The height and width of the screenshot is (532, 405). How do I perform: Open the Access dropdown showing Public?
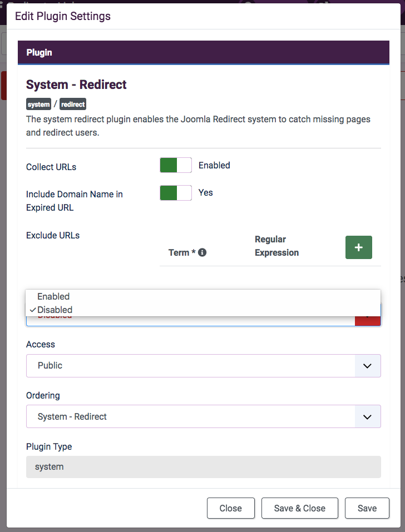pos(204,366)
